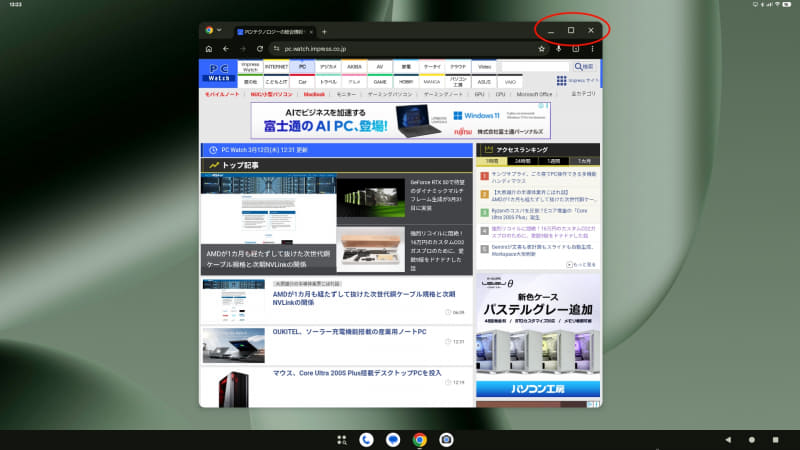800x450 pixels.
Task: Open the Car nav tab
Action: tap(303, 82)
